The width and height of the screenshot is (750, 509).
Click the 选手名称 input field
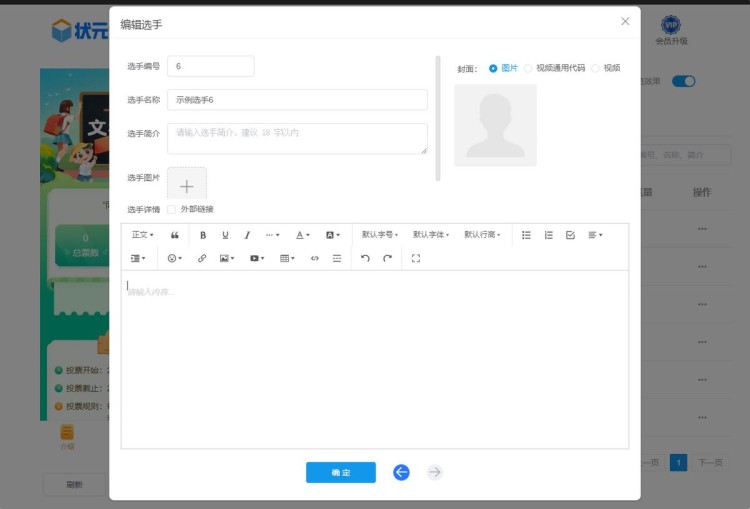tap(297, 100)
